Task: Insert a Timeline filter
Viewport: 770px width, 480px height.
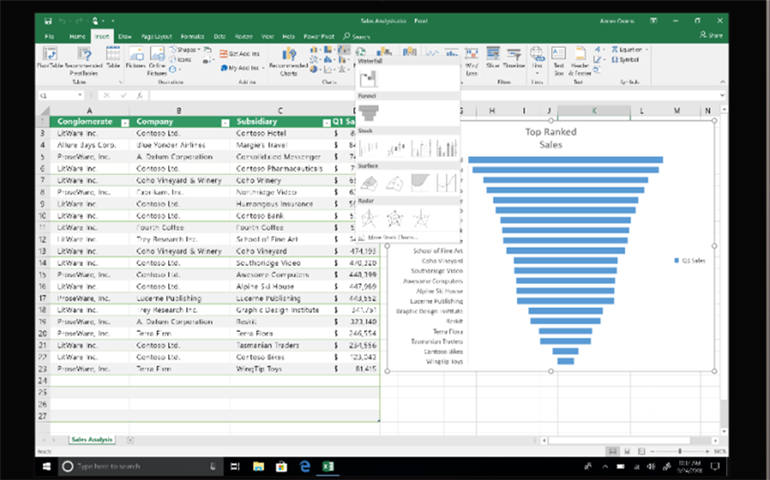Action: point(514,58)
